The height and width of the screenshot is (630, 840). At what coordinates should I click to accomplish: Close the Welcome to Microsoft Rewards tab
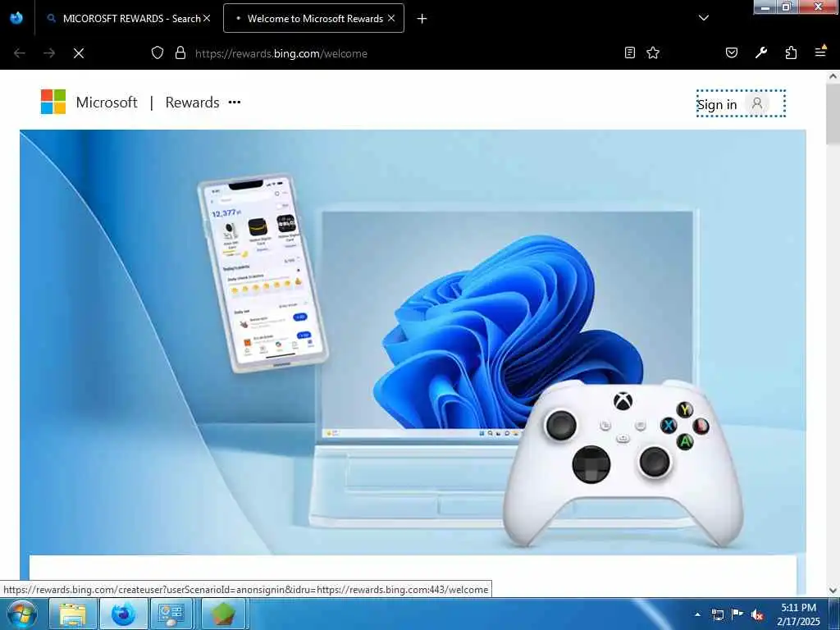click(391, 18)
